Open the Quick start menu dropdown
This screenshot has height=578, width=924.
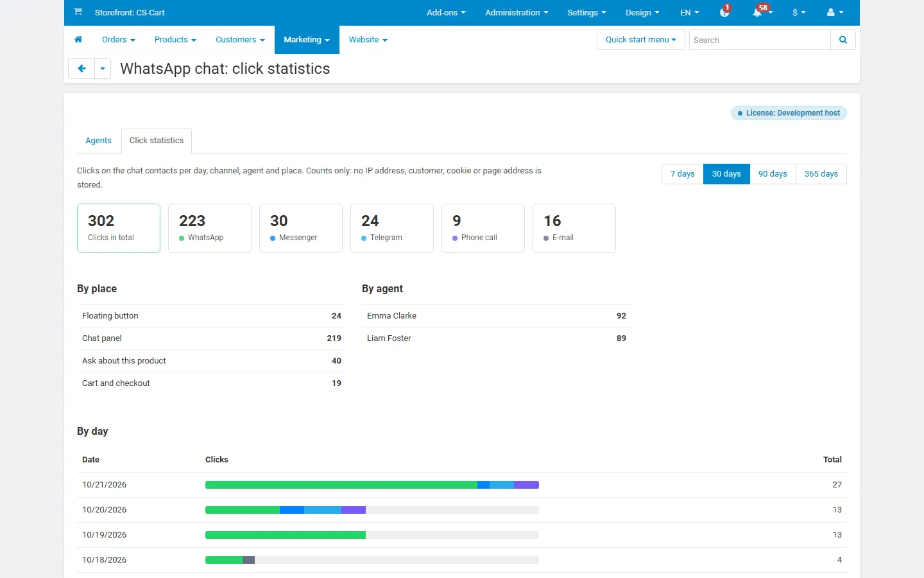click(x=641, y=40)
